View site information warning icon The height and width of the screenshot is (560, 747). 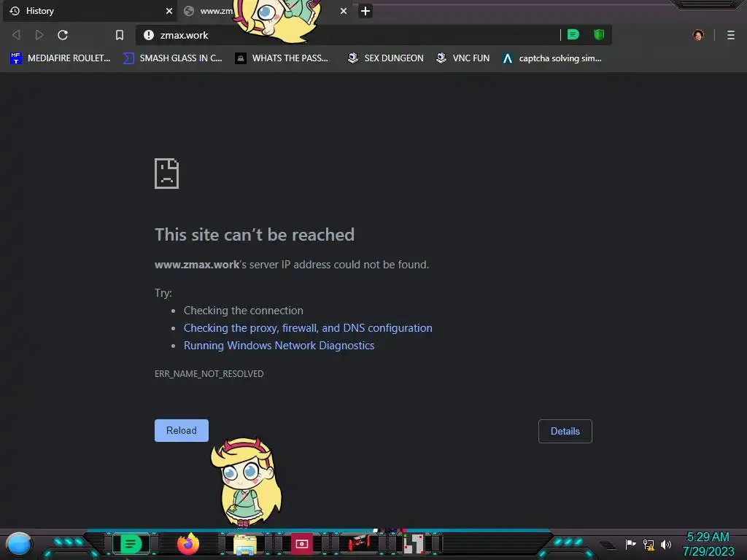(149, 35)
